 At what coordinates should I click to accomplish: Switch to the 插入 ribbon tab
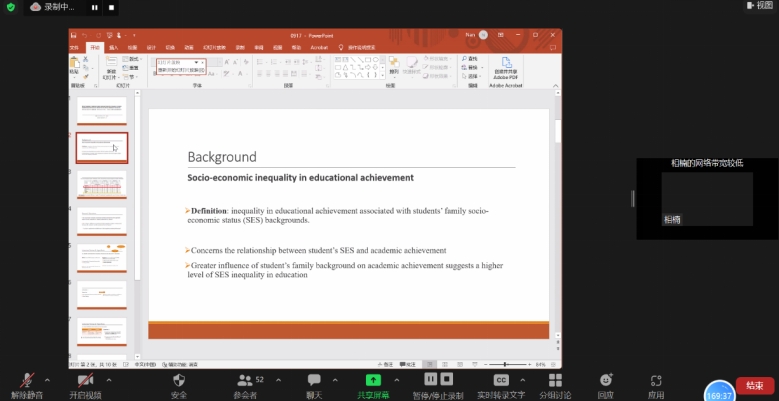pyautogui.click(x=113, y=47)
